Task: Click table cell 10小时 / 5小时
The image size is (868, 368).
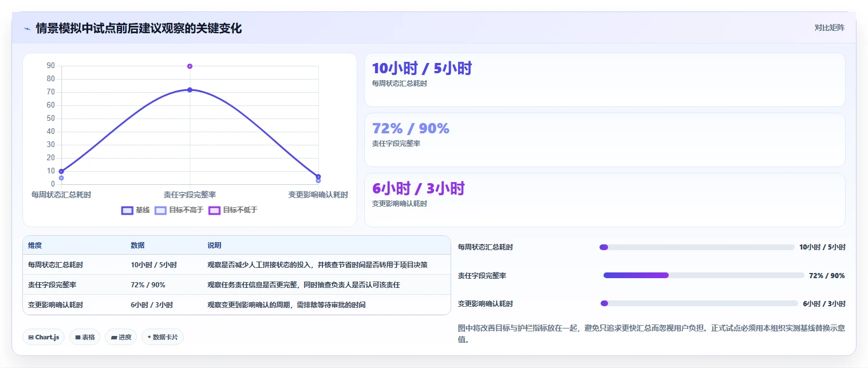Action: click(153, 265)
